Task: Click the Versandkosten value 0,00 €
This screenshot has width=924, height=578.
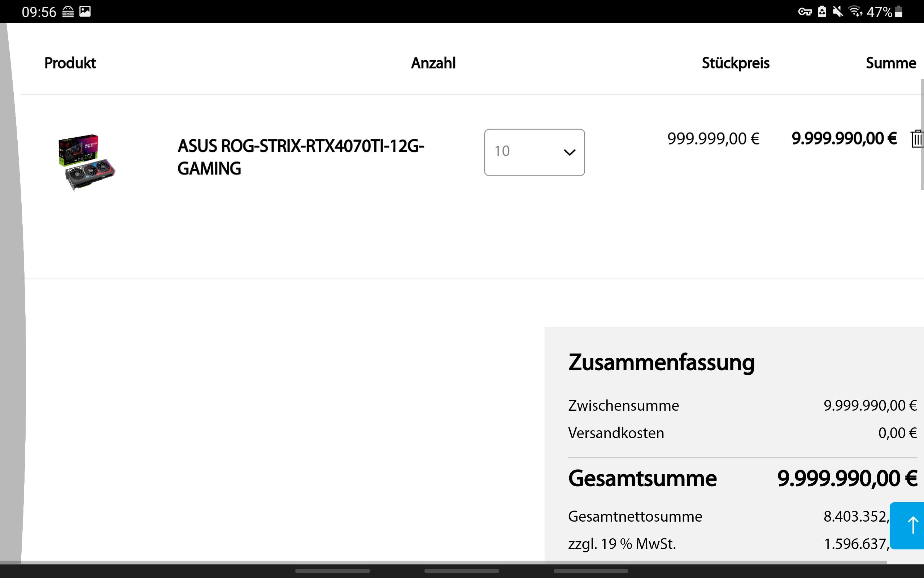Action: (x=898, y=433)
